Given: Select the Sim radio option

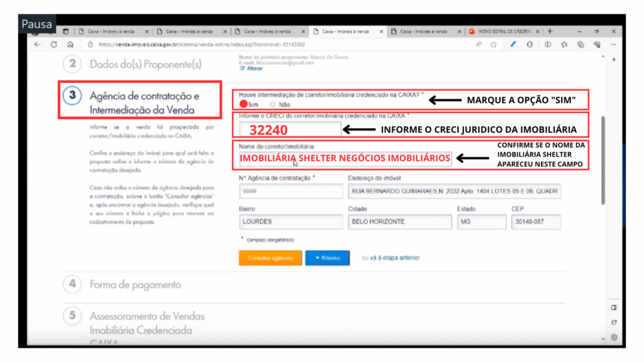Looking at the screenshot, I should pos(243,104).
